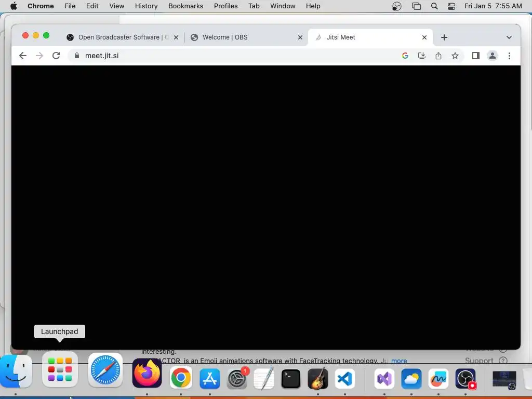Click the Chrome icon in the Dock
Image resolution: width=532 pixels, height=399 pixels.
tap(181, 377)
